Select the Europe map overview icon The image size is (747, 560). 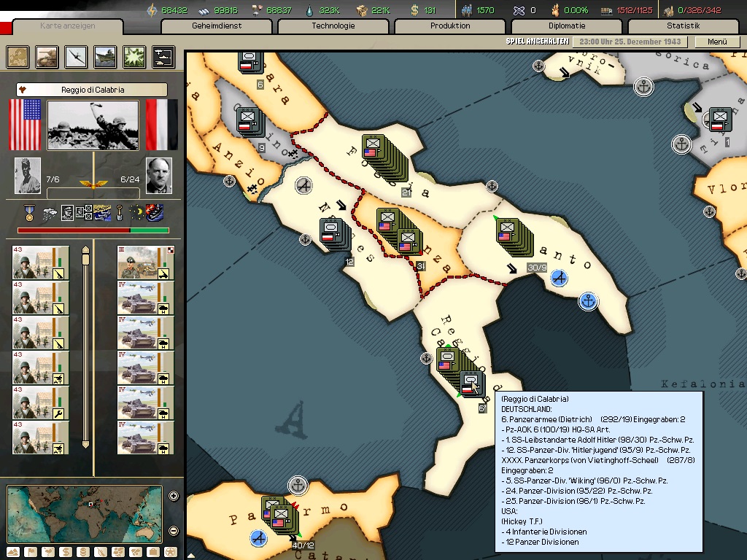point(18,57)
